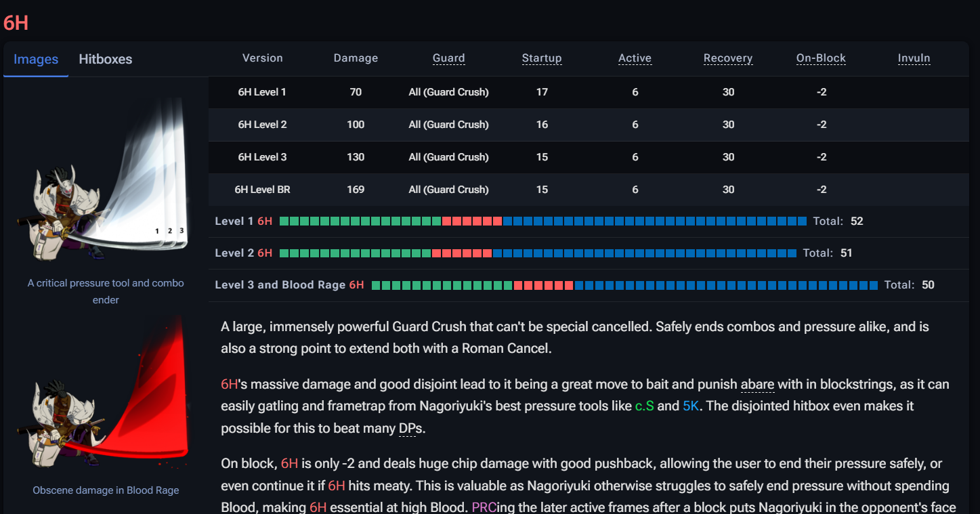
Task: Click the On-Block column header
Action: (x=821, y=58)
